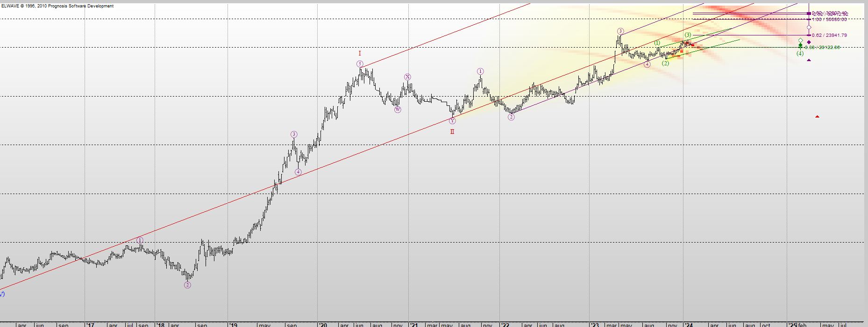Image resolution: width=868 pixels, height=327 pixels.
Task: Select the circled W wave label
Action: coord(398,110)
